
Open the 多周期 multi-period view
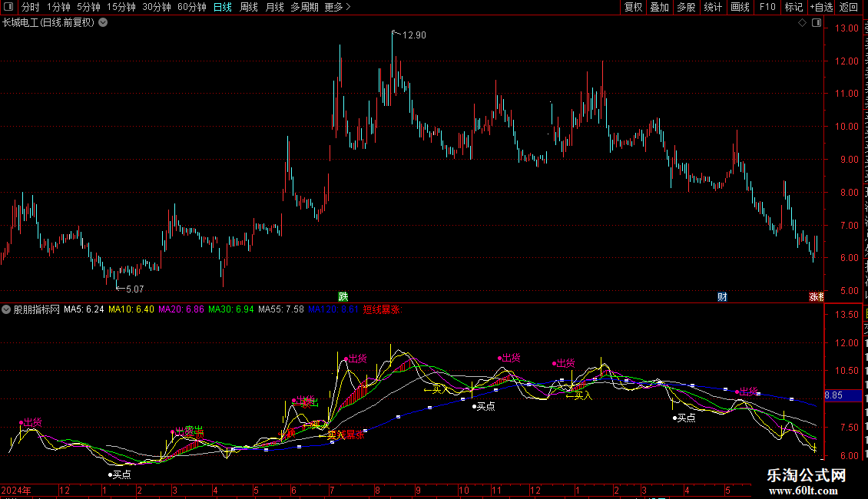pos(304,7)
